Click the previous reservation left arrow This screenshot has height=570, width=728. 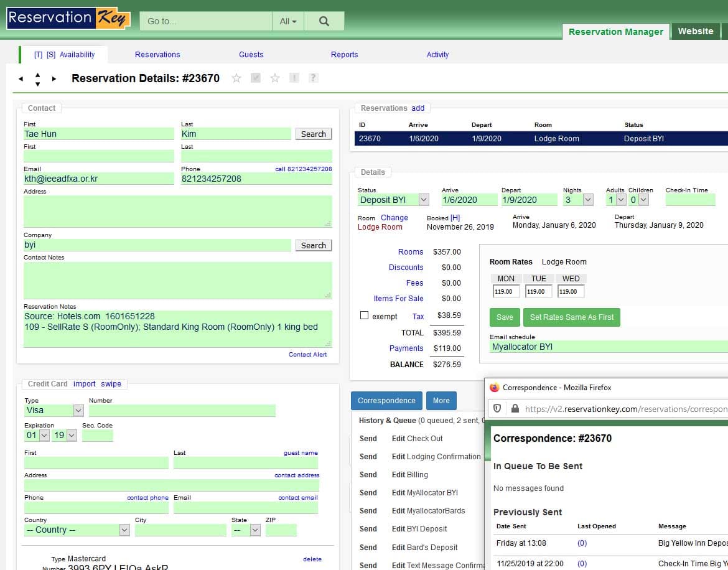coord(21,78)
